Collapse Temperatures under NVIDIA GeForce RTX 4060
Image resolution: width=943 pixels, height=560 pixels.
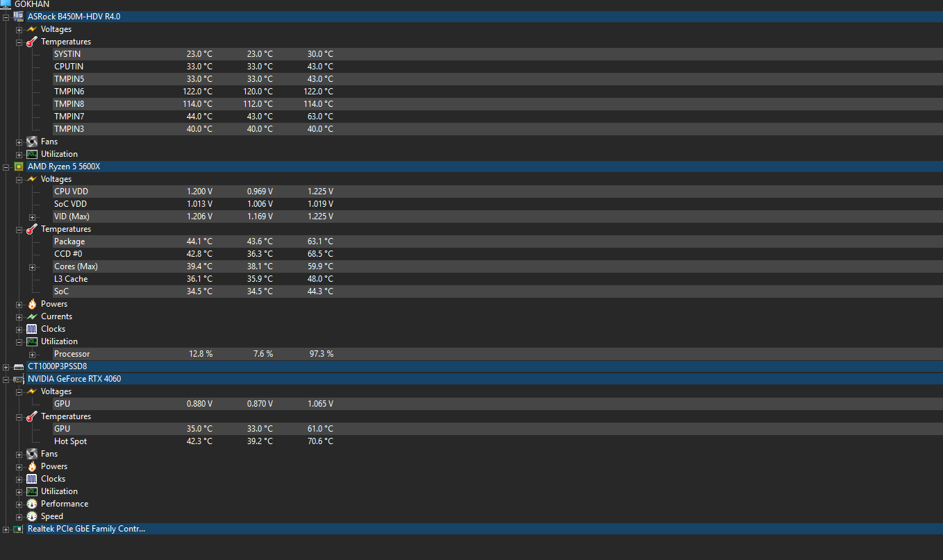(19, 417)
